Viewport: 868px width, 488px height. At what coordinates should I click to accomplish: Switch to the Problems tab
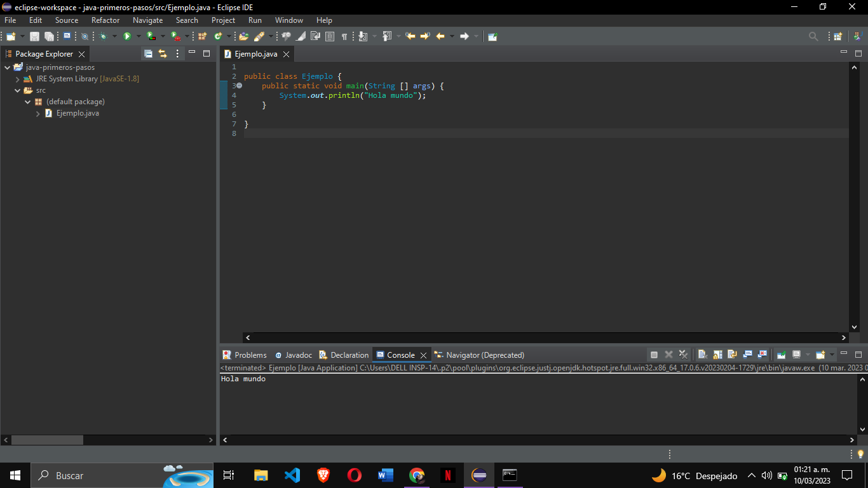coord(245,355)
